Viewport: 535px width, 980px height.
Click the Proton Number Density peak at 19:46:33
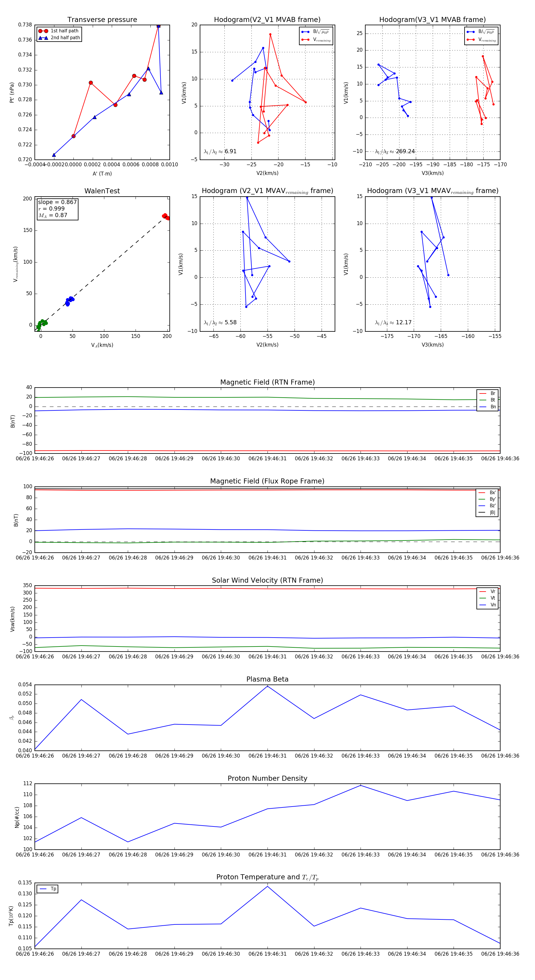coord(361,785)
